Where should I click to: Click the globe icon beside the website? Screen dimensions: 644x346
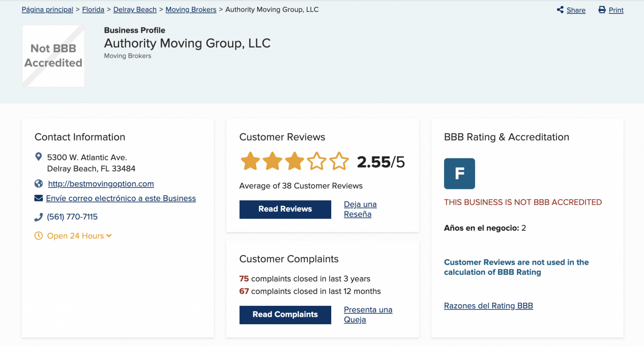pyautogui.click(x=38, y=183)
